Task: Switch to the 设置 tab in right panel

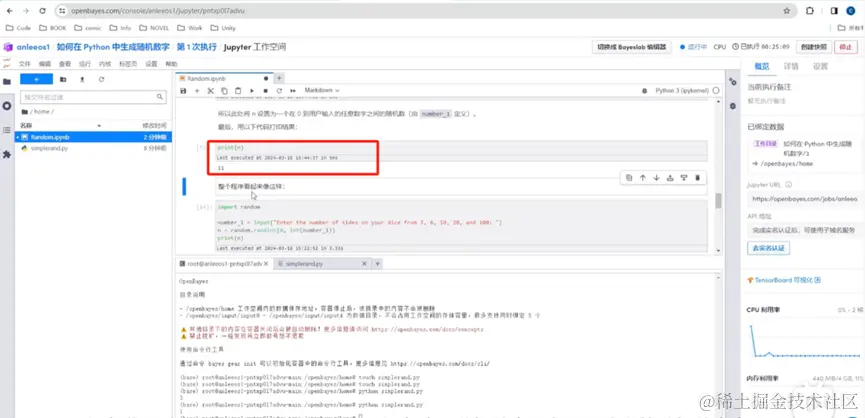Action: click(x=820, y=66)
